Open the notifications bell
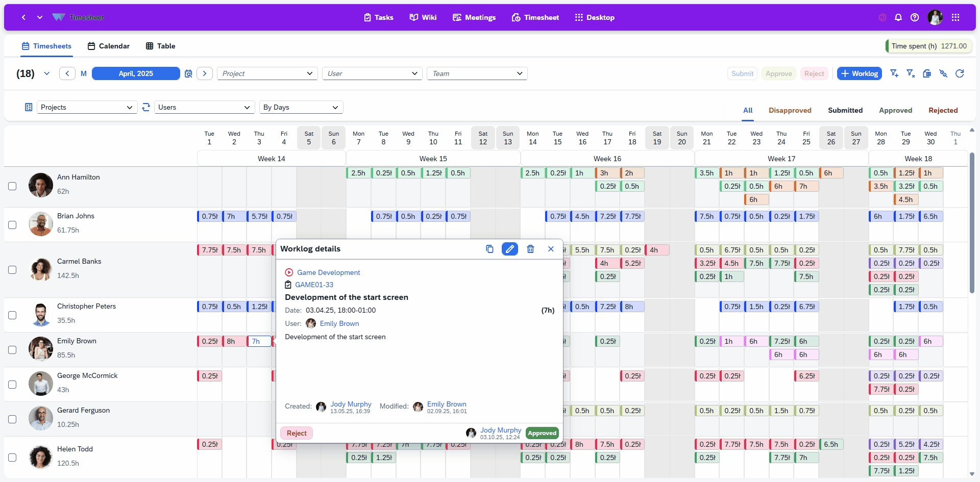Image resolution: width=980 pixels, height=482 pixels. (x=898, y=17)
